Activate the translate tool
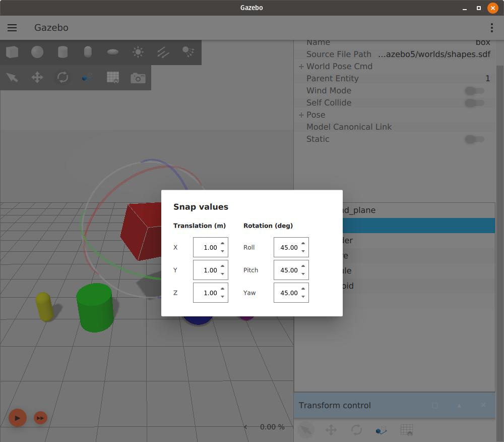504x442 pixels. coord(37,78)
